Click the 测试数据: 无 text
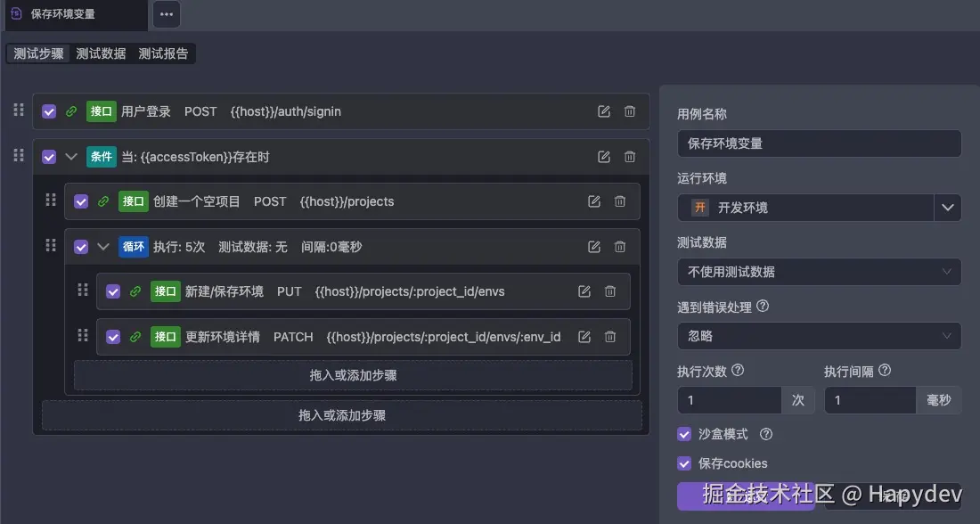 (x=252, y=247)
